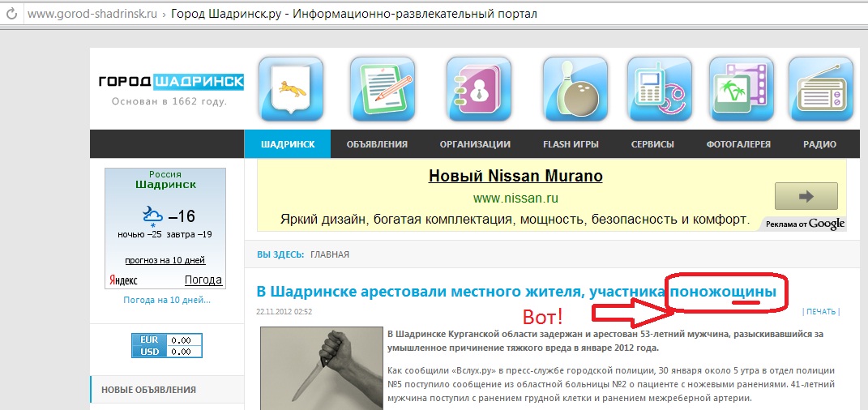
Task: Click the Печать print link
Action: pyautogui.click(x=821, y=311)
